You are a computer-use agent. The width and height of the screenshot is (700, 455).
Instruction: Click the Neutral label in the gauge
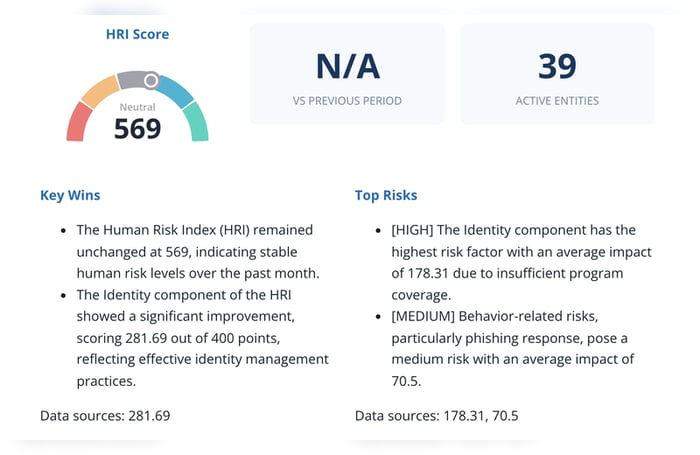[x=137, y=107]
